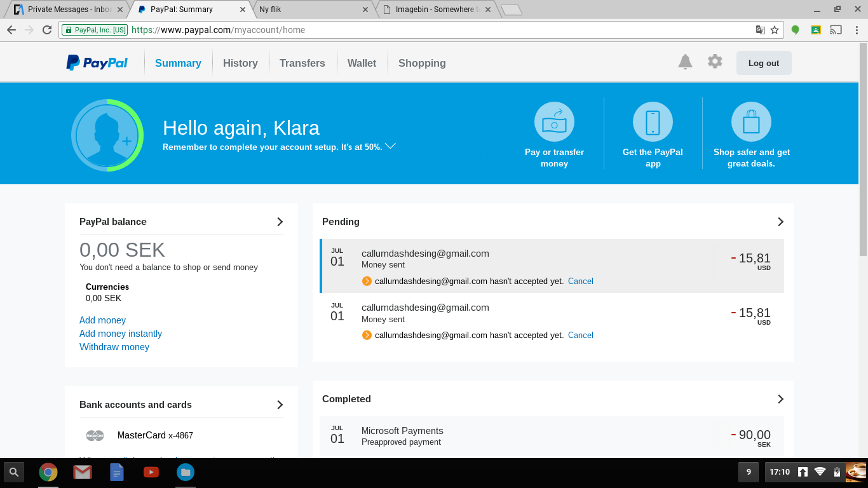868x488 pixels.
Task: Click the Wi-Fi status icon in tray
Action: [x=820, y=471]
